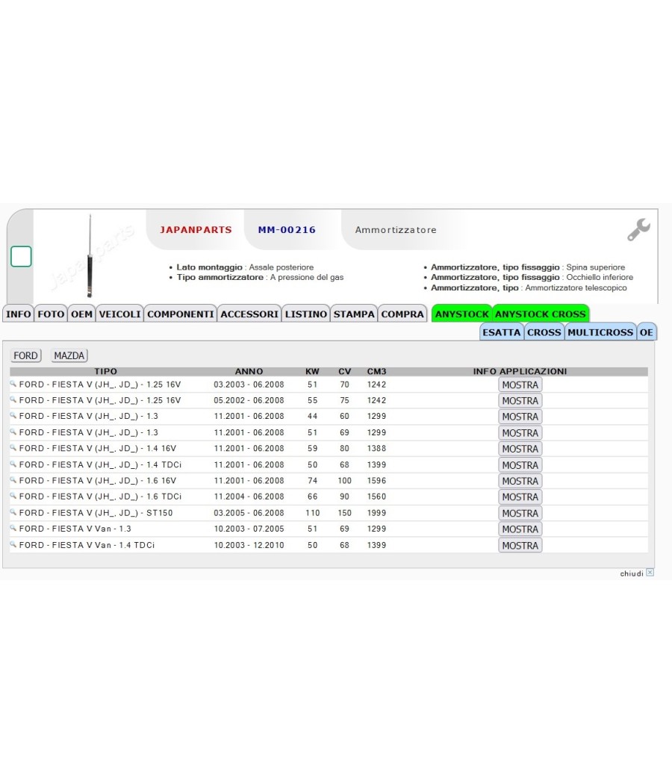Click the CV column header
672x784 pixels.
tap(344, 372)
